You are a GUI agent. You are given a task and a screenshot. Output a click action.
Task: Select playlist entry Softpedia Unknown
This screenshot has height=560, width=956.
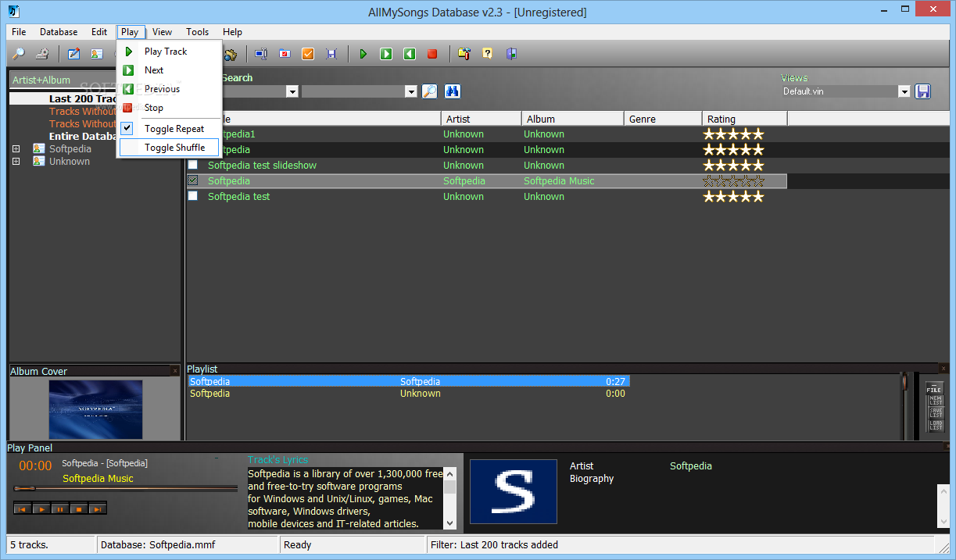point(408,394)
